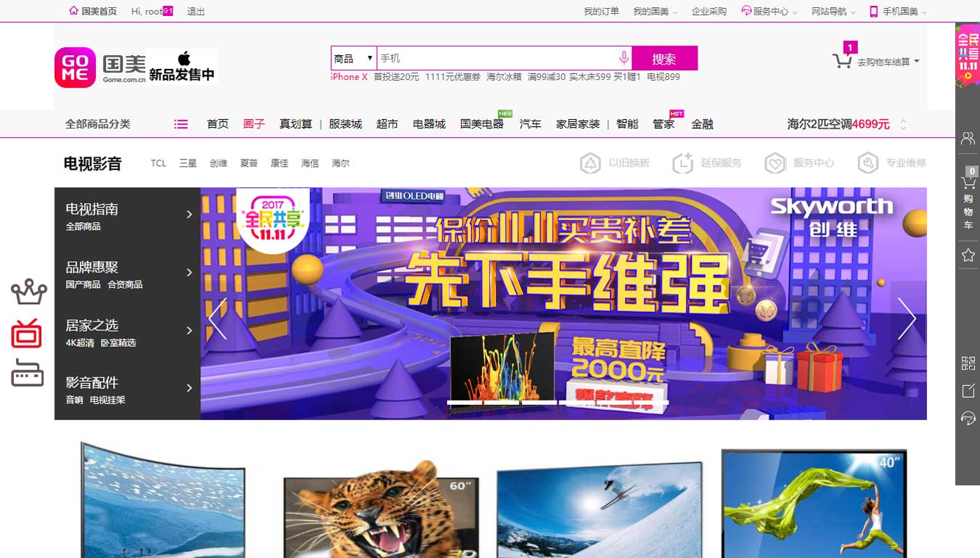
Task: Open 购物车 cart in right sidebar
Action: [968, 200]
